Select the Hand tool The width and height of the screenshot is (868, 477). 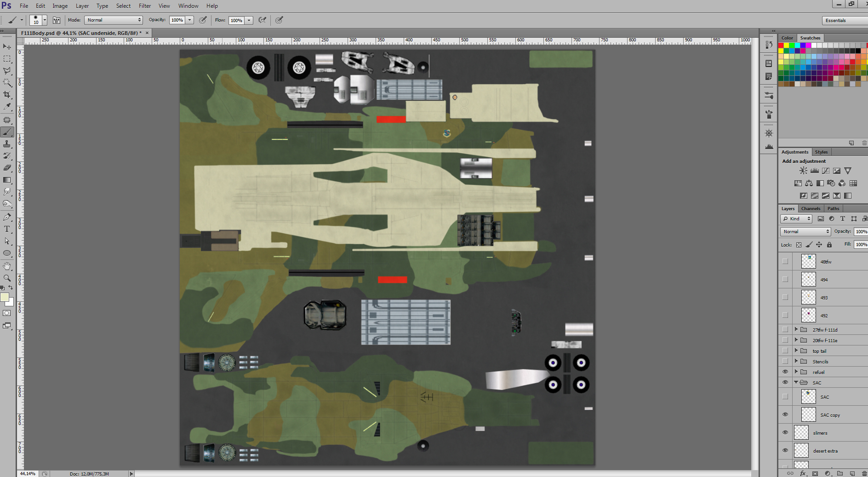point(7,266)
